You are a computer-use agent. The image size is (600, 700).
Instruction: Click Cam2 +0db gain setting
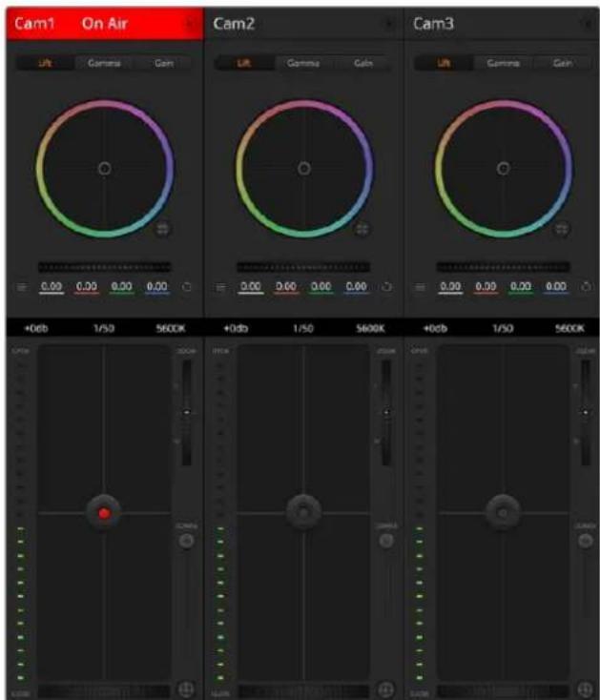[x=236, y=329]
